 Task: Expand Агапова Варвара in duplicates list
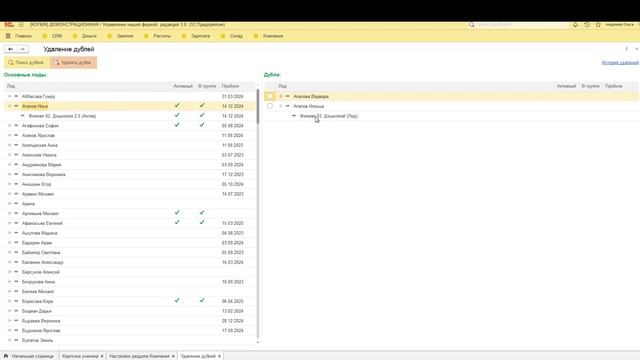coord(281,96)
